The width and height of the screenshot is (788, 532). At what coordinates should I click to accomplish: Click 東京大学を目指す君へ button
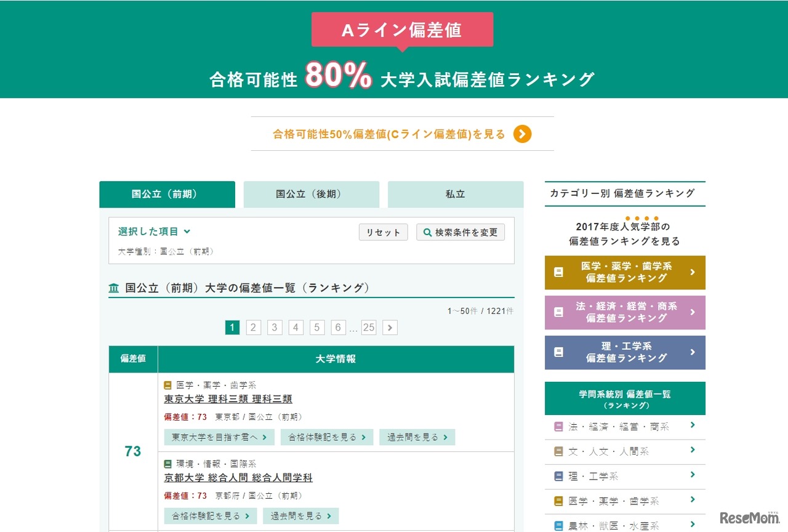click(219, 437)
